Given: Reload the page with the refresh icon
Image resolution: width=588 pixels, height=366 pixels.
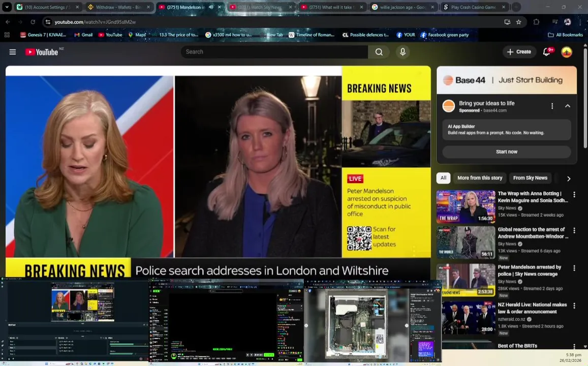Looking at the screenshot, I should (x=33, y=22).
